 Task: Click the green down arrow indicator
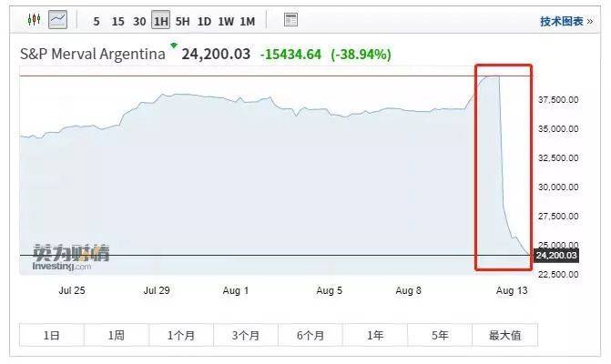pyautogui.click(x=173, y=45)
